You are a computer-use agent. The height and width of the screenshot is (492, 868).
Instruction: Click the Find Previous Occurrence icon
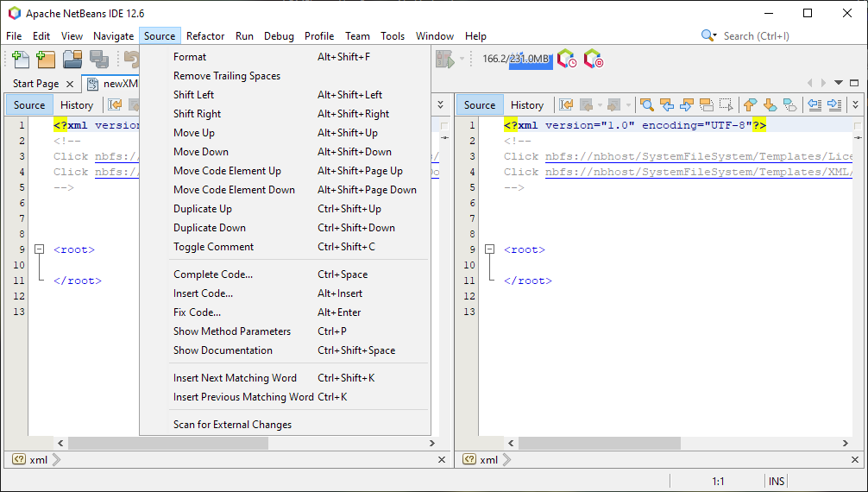pyautogui.click(x=666, y=104)
